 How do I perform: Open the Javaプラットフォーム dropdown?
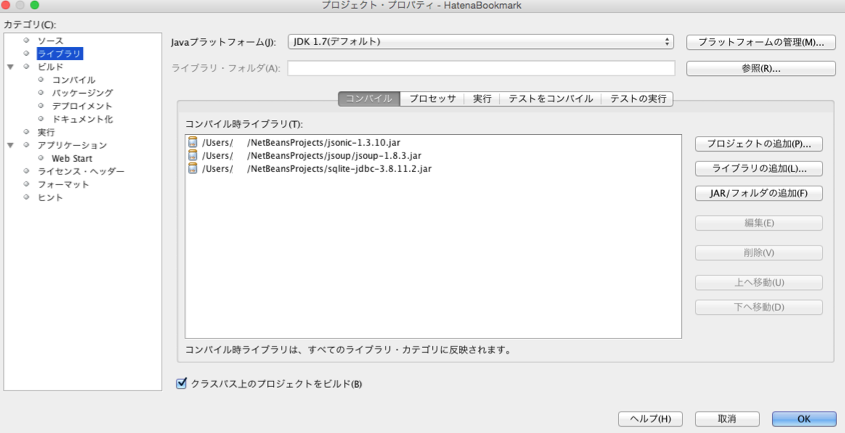point(481,42)
